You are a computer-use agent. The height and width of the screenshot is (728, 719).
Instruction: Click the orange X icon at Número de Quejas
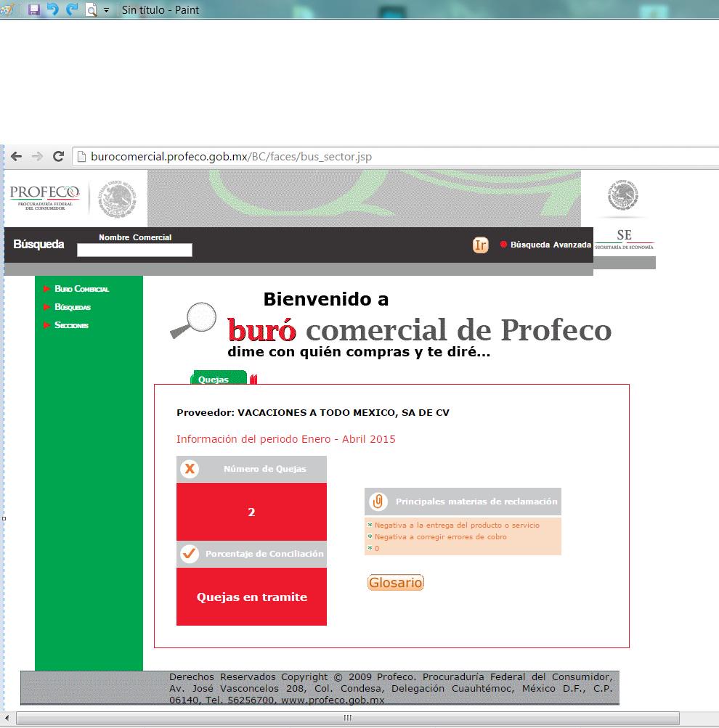click(x=190, y=469)
